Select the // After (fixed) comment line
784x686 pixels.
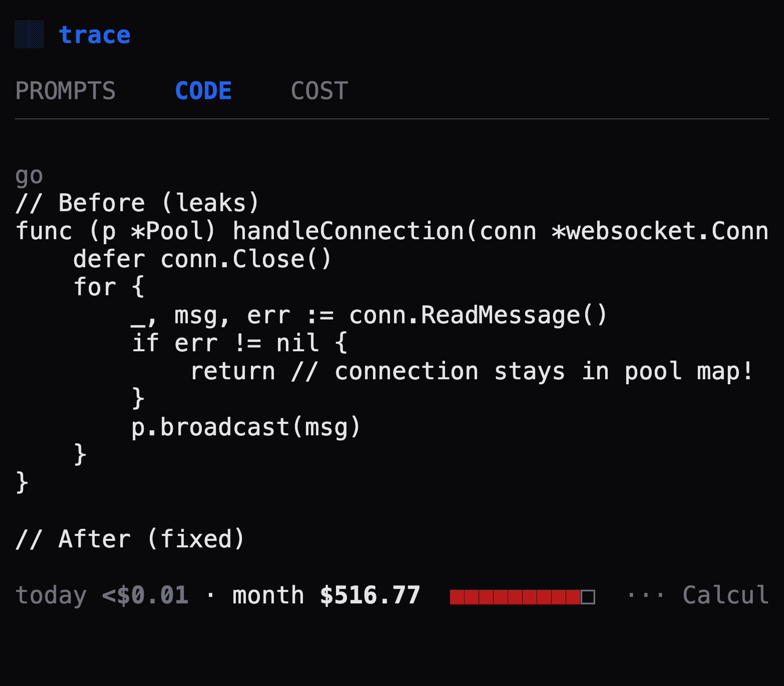[130, 539]
